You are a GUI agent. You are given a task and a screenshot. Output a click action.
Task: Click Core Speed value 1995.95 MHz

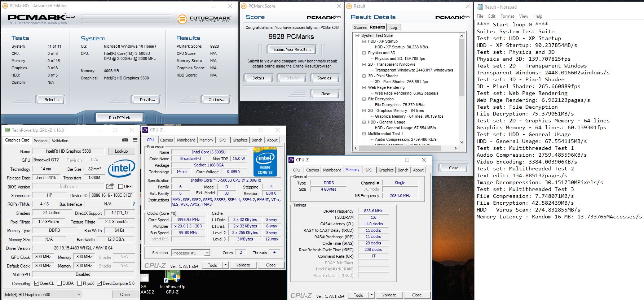tap(189, 219)
